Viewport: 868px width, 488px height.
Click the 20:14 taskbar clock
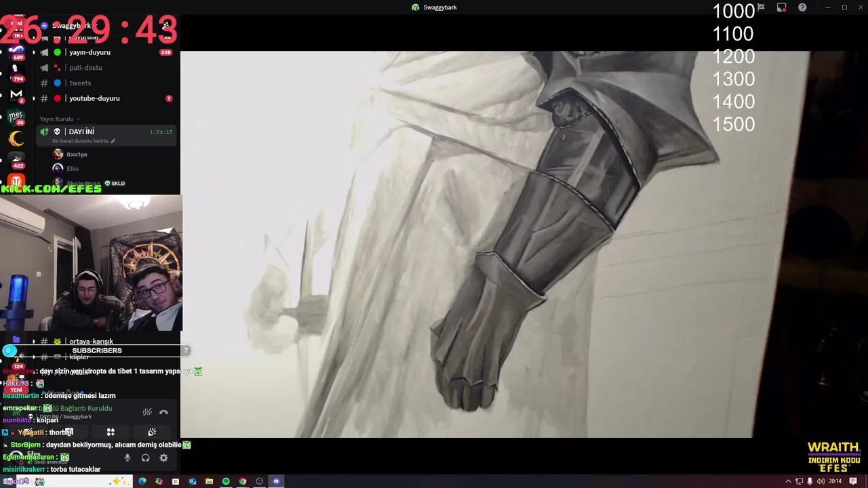[835, 481]
